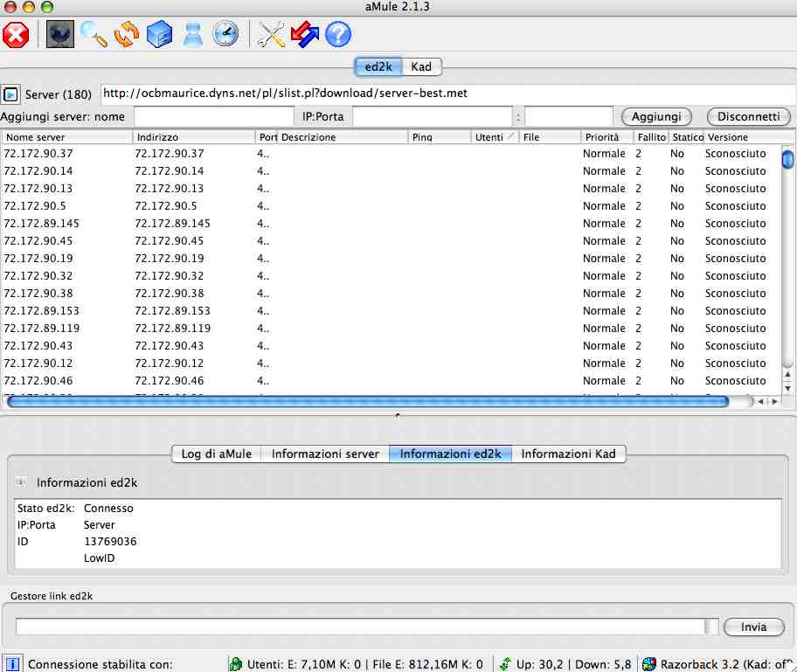Viewport: 797px width, 672px height.
Task: Sort by Descrizione column header
Action: [x=343, y=137]
